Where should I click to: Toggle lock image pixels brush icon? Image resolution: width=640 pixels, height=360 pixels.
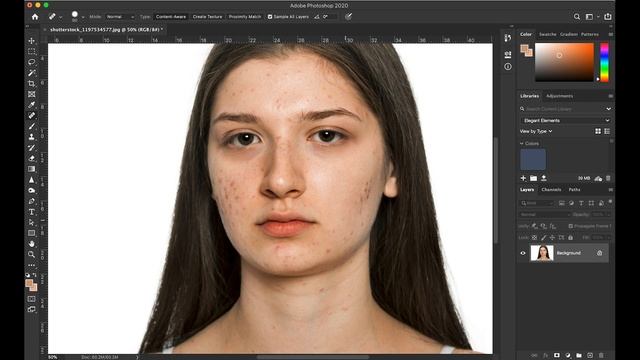pyautogui.click(x=543, y=238)
